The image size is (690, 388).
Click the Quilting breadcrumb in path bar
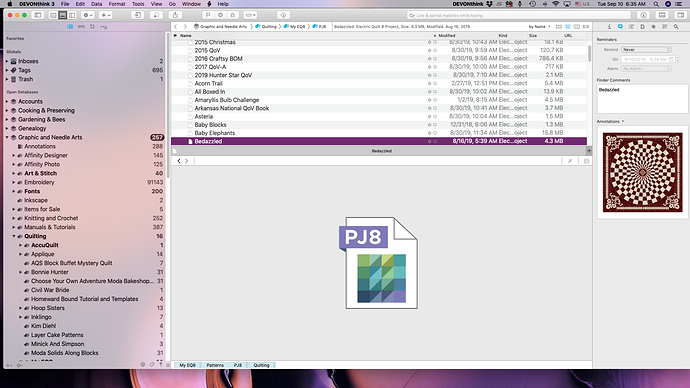click(266, 26)
